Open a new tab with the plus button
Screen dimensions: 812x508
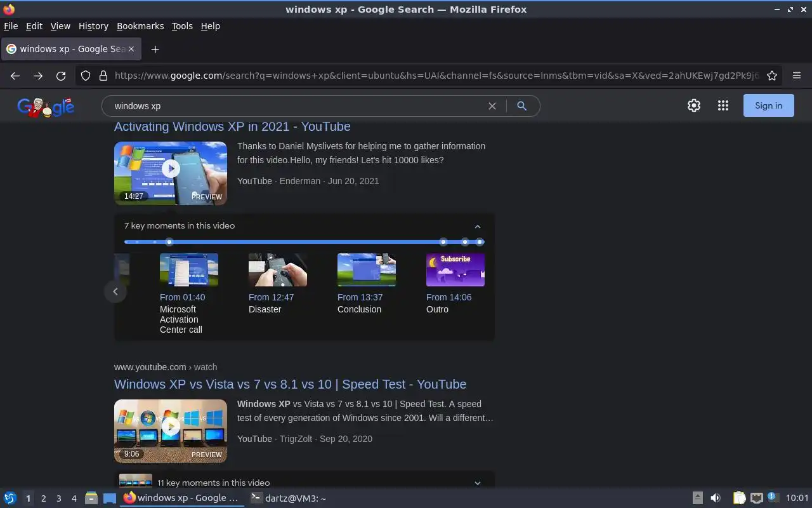155,49
